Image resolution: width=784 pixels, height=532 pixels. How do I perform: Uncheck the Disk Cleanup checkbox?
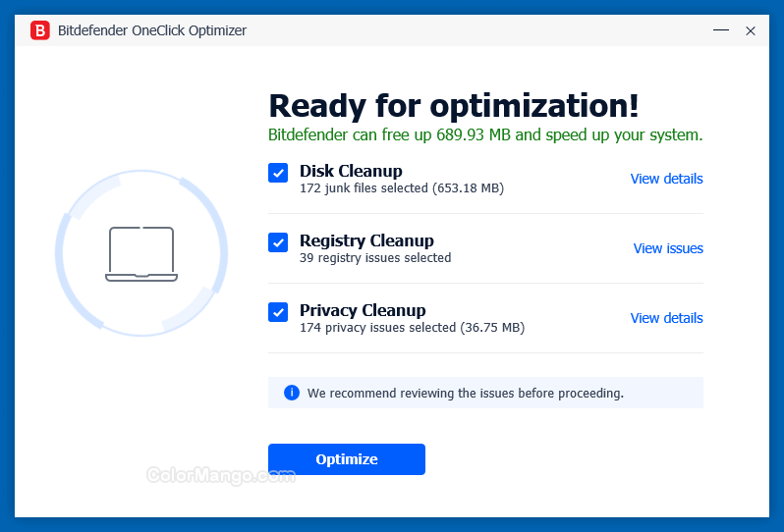(278, 173)
